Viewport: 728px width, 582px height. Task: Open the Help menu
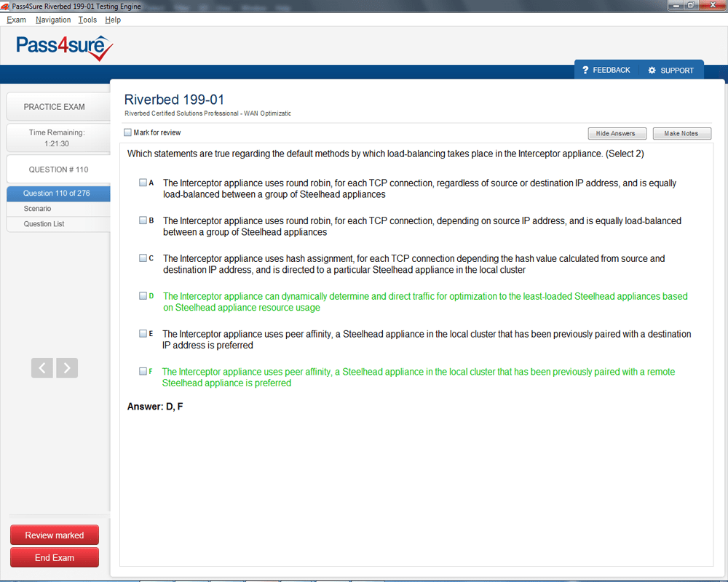tap(113, 20)
